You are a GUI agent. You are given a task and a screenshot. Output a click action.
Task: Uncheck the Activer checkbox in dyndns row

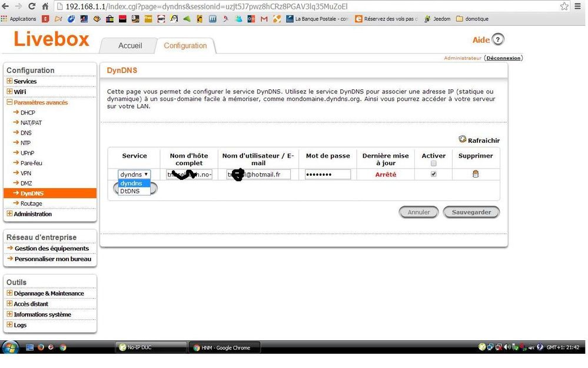pos(434,174)
